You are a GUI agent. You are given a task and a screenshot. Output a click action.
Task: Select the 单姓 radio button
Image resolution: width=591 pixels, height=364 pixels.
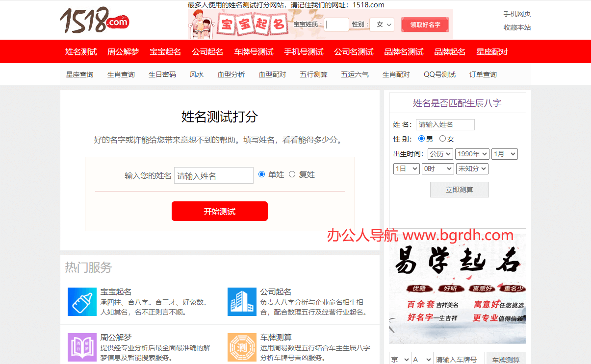(x=261, y=174)
